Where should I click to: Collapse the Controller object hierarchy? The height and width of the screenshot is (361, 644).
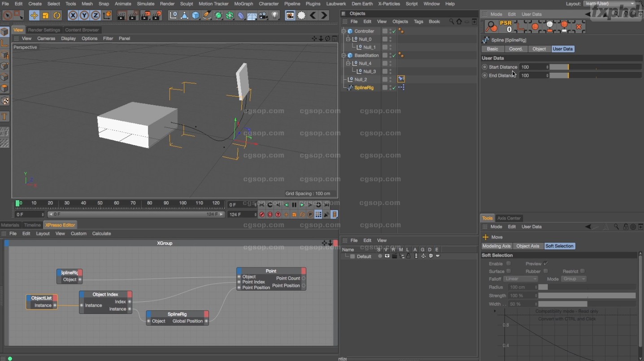point(344,31)
